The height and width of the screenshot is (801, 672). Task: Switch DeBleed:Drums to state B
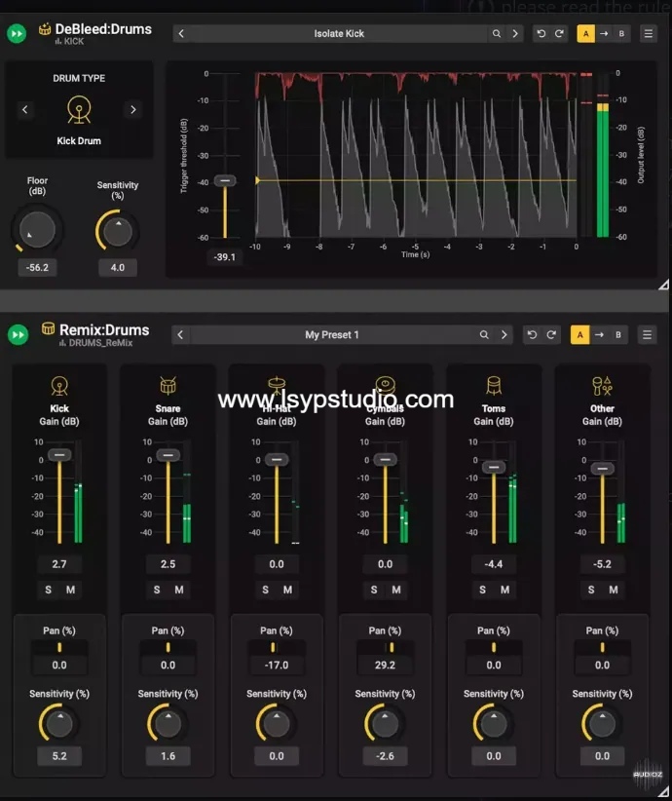[x=621, y=34]
